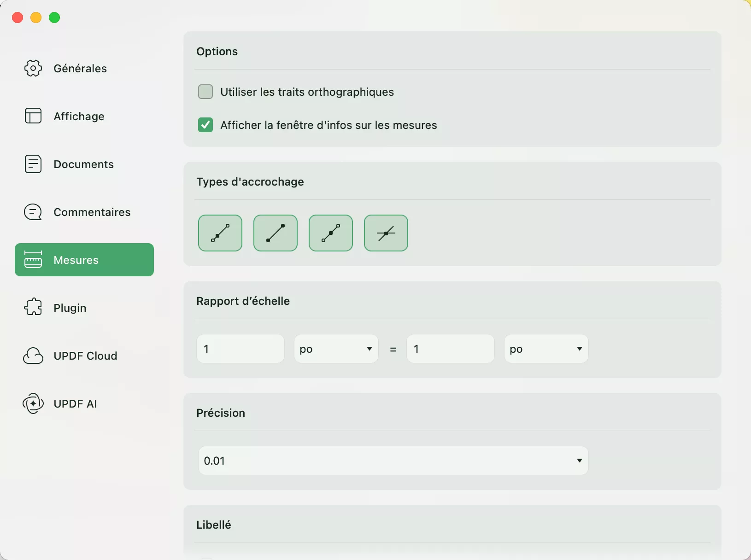Switch to the Mesures tab
Image resolution: width=751 pixels, height=560 pixels.
coord(84,260)
